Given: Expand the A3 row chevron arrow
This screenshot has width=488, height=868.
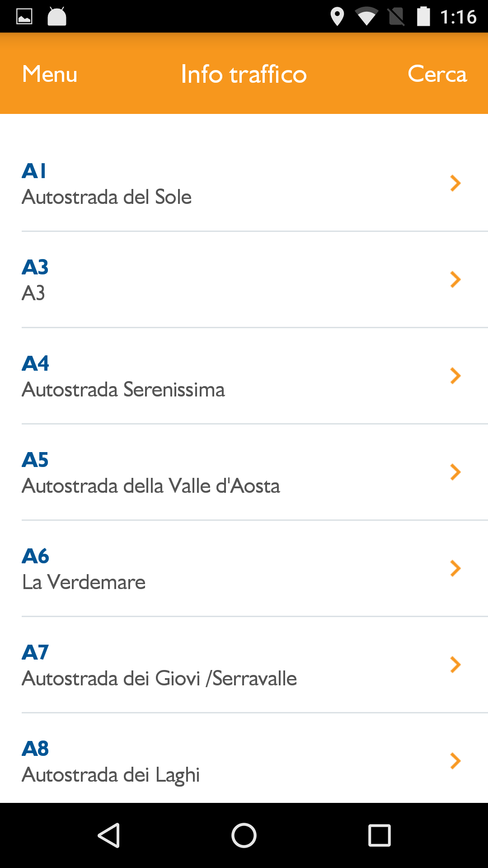Looking at the screenshot, I should point(455,279).
